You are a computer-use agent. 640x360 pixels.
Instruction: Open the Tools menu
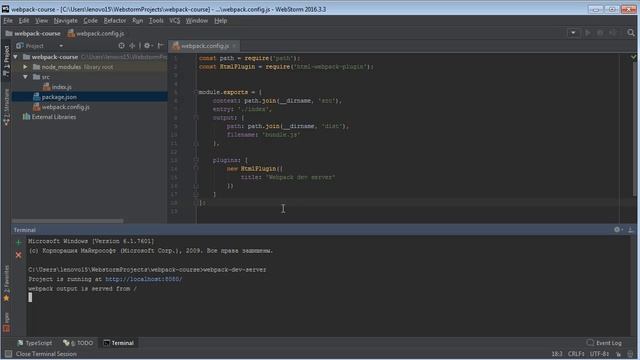coord(156,20)
